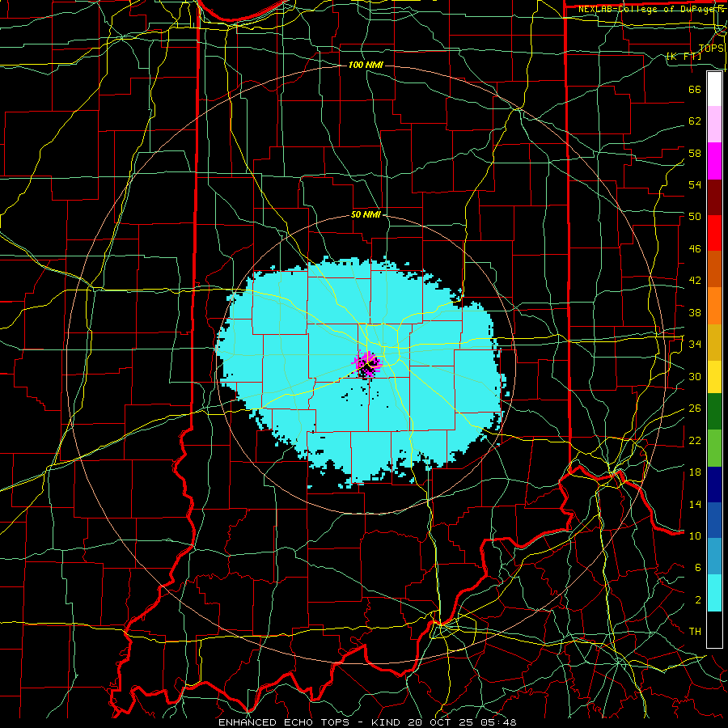728x728 pixels.
Task: Click the legend value '18'
Action: tap(695, 472)
